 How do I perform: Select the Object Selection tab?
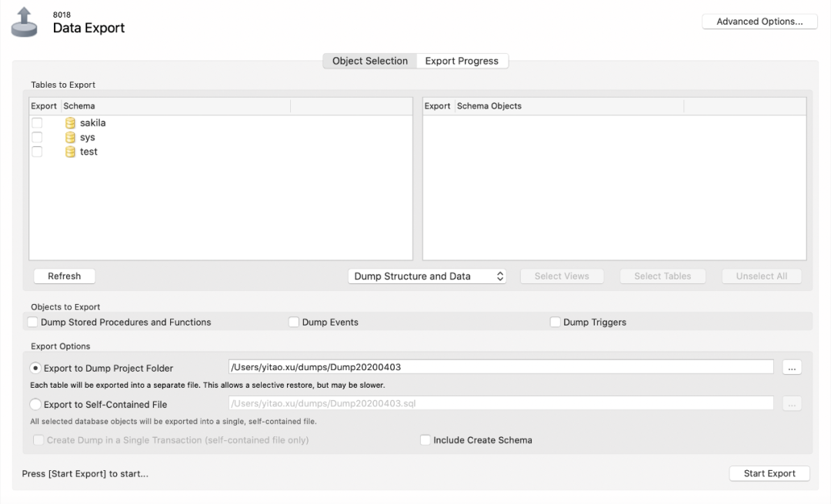click(369, 60)
